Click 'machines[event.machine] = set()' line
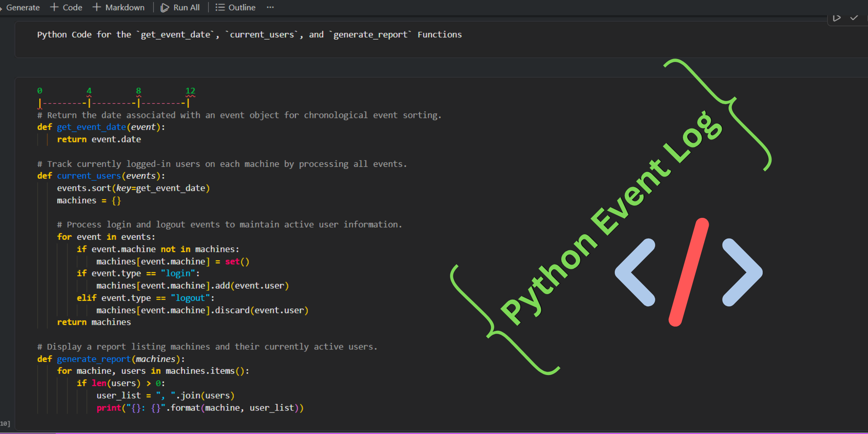Viewport: 868px width, 434px height. click(x=173, y=261)
